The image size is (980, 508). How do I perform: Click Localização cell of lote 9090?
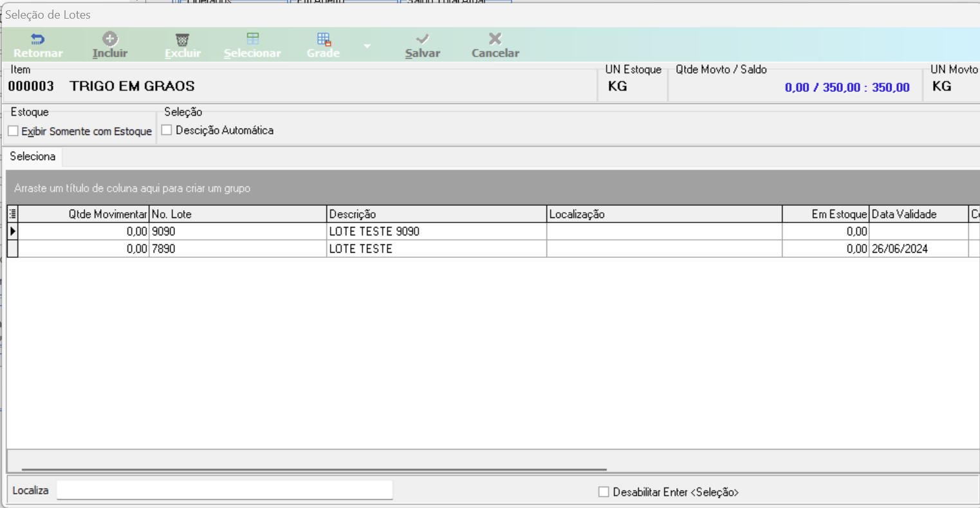click(665, 231)
